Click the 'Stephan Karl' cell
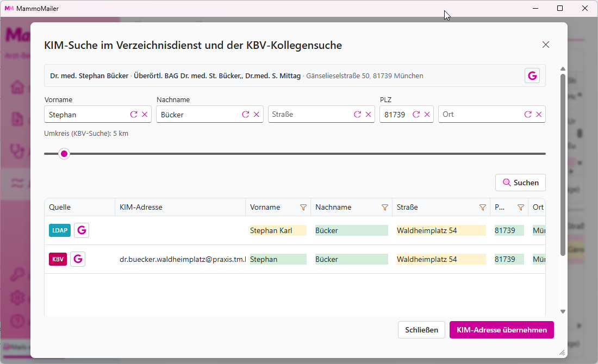598x364 pixels. (278, 230)
